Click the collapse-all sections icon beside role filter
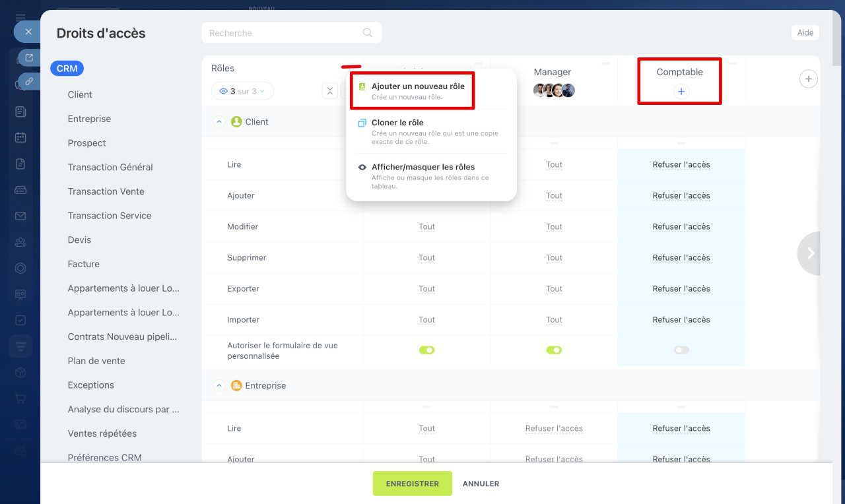 click(330, 92)
